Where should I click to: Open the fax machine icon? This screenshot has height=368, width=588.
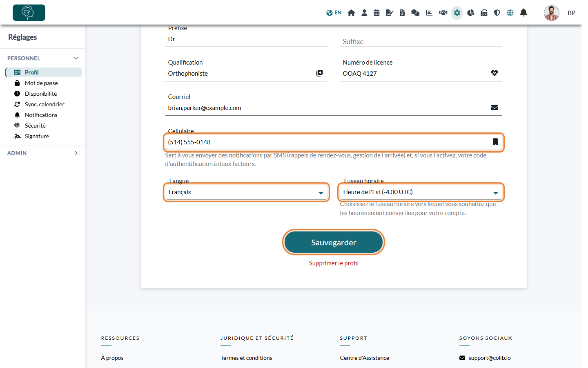click(484, 13)
